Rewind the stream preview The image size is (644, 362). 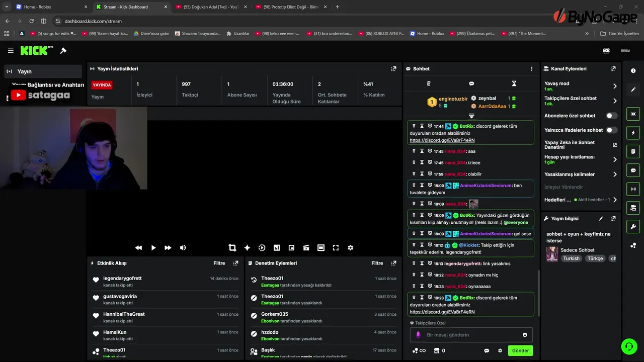tap(138, 248)
